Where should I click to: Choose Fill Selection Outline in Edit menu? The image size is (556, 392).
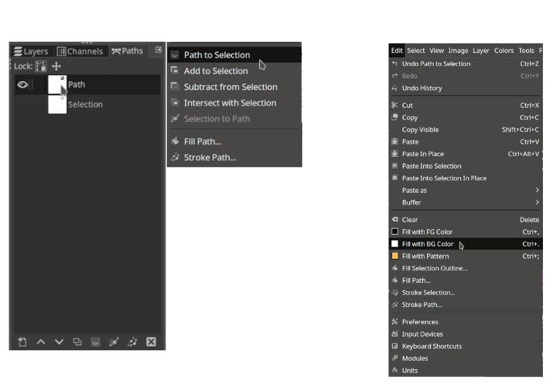(x=466, y=268)
